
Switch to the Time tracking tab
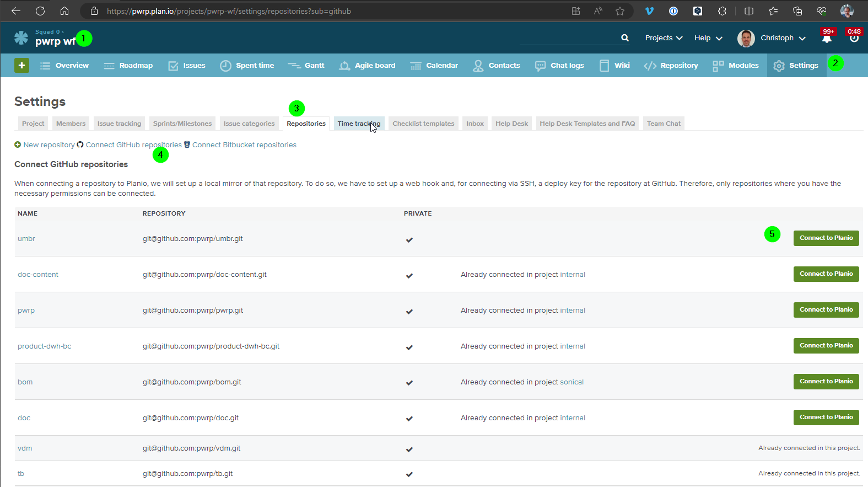pyautogui.click(x=359, y=124)
